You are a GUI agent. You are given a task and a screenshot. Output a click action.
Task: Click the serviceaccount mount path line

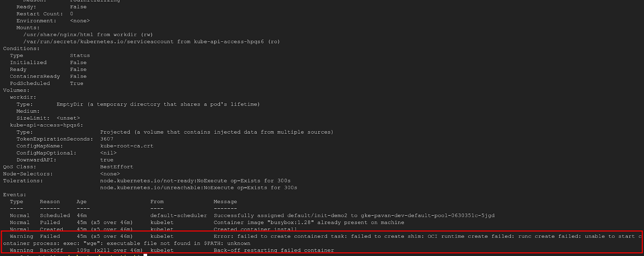151,41
